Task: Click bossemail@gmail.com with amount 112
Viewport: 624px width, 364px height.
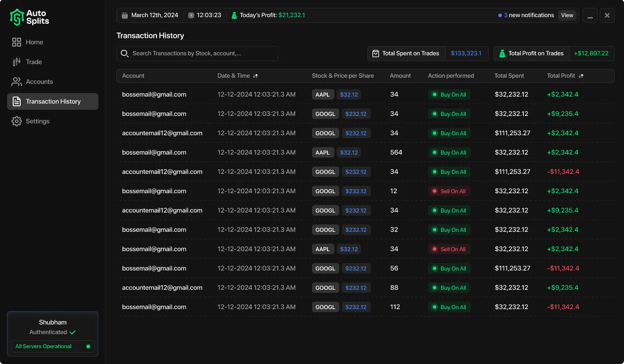Action: (x=154, y=307)
